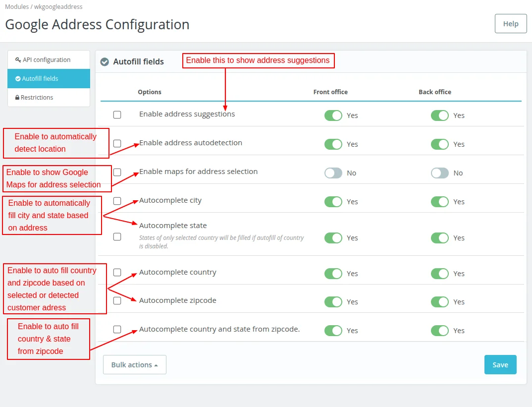Click the Save button

500,364
